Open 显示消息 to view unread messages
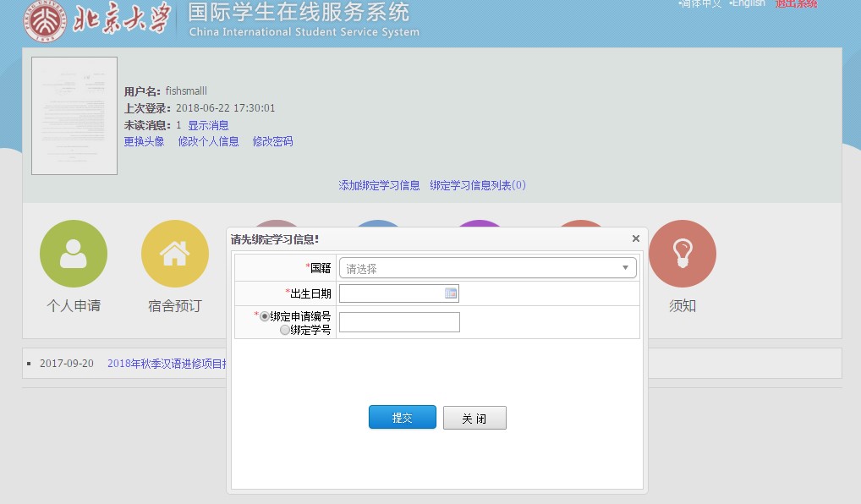 point(208,125)
